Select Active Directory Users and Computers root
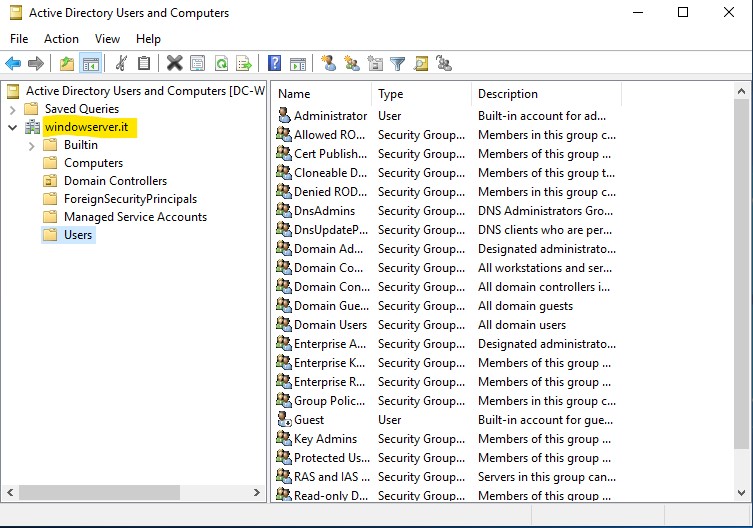 (x=145, y=91)
